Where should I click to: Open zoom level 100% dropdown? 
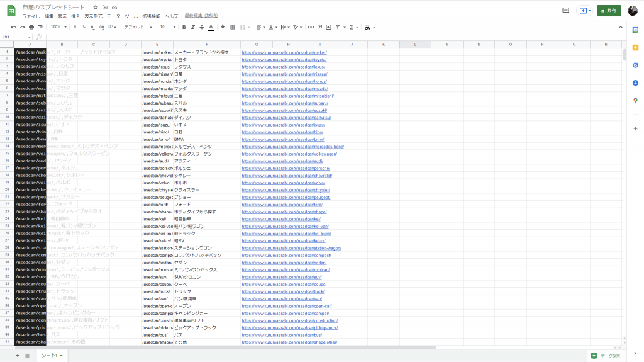point(58,27)
